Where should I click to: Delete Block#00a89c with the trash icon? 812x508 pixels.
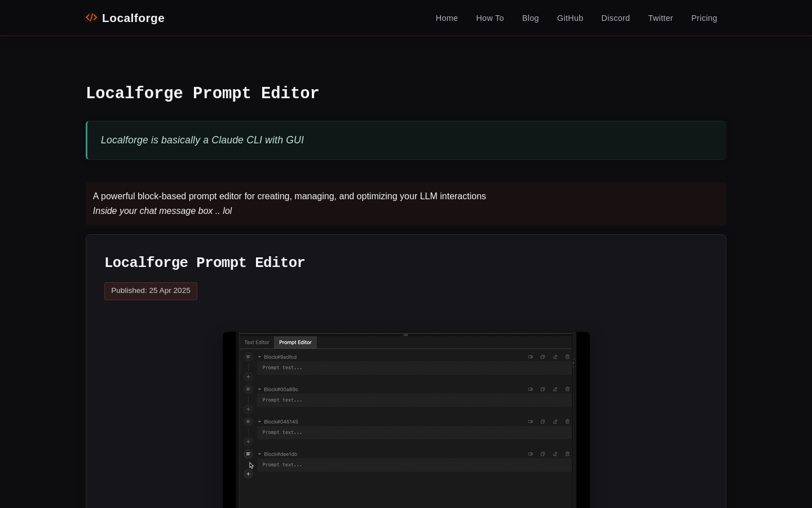(567, 389)
